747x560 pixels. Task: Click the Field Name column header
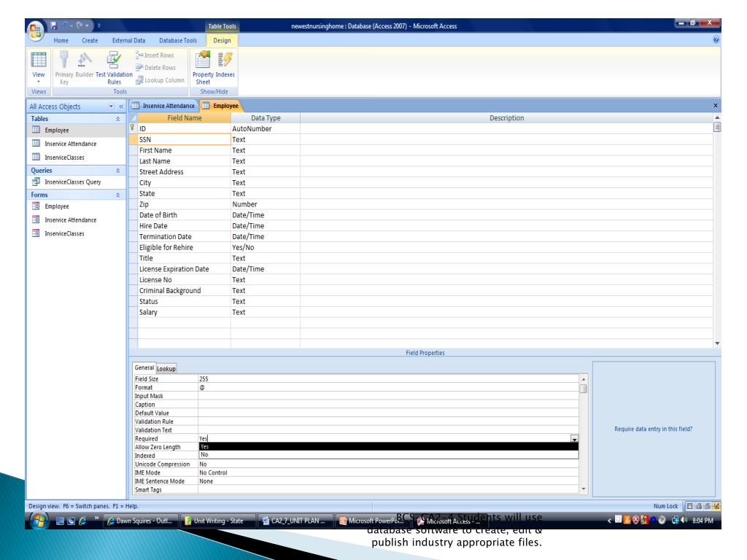184,118
